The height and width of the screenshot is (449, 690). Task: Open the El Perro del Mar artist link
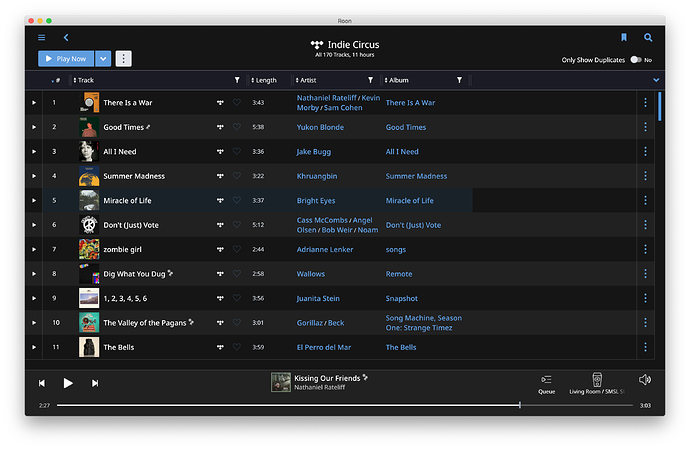coord(324,347)
